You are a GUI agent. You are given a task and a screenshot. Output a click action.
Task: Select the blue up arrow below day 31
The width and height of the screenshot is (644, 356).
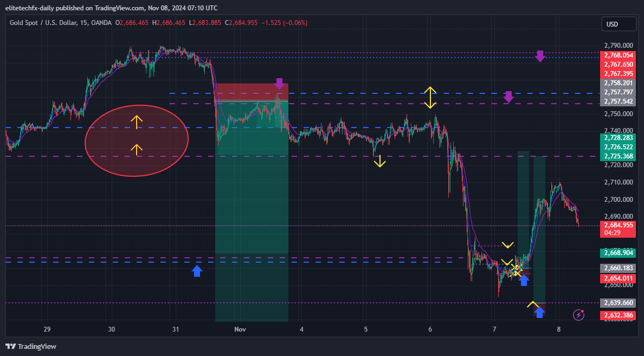(x=197, y=271)
